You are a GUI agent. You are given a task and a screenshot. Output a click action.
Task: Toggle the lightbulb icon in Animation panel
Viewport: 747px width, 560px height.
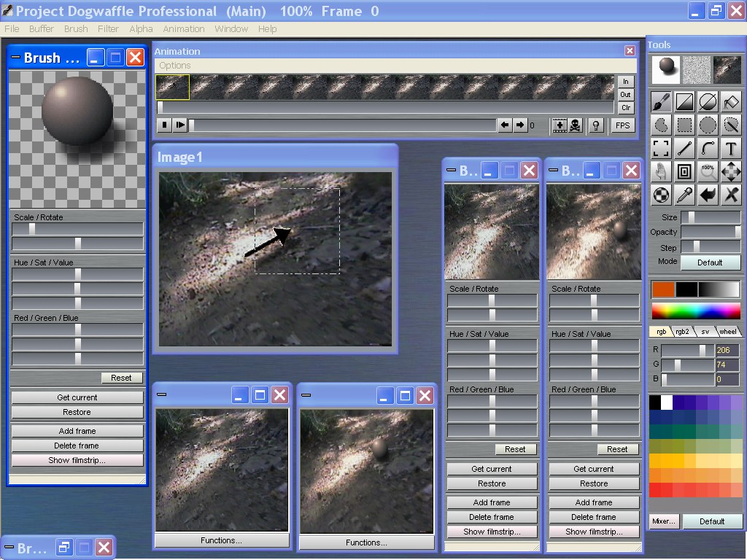pyautogui.click(x=596, y=125)
